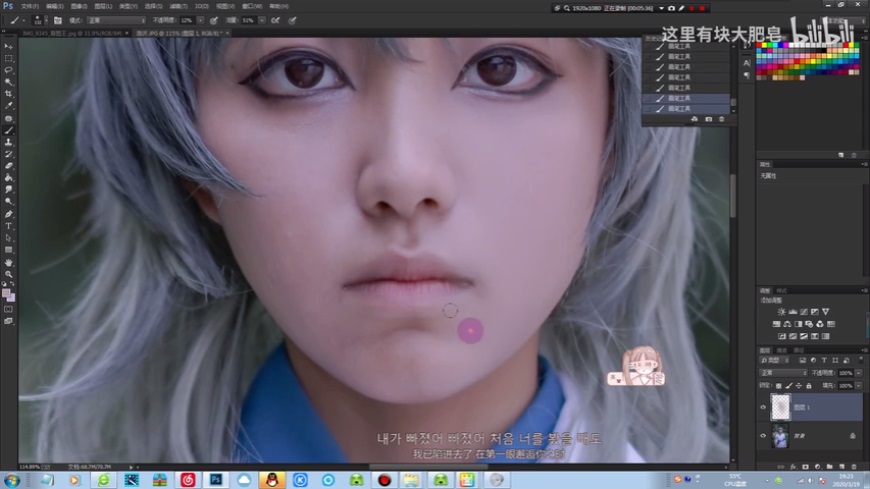Open the layer fill dropdown arrow
This screenshot has width=870, height=489.
pyautogui.click(x=858, y=386)
